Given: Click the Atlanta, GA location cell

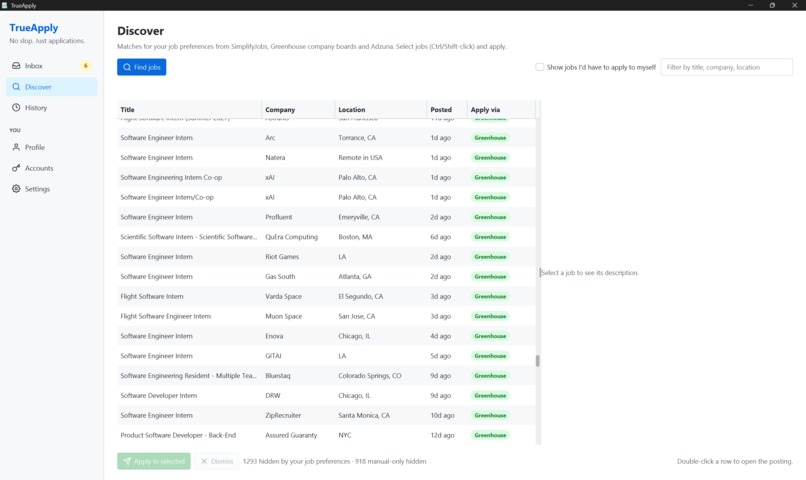Looking at the screenshot, I should (355, 276).
